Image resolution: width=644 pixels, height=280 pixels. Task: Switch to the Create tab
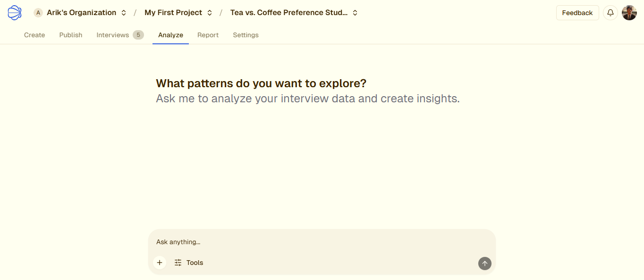coord(34,35)
